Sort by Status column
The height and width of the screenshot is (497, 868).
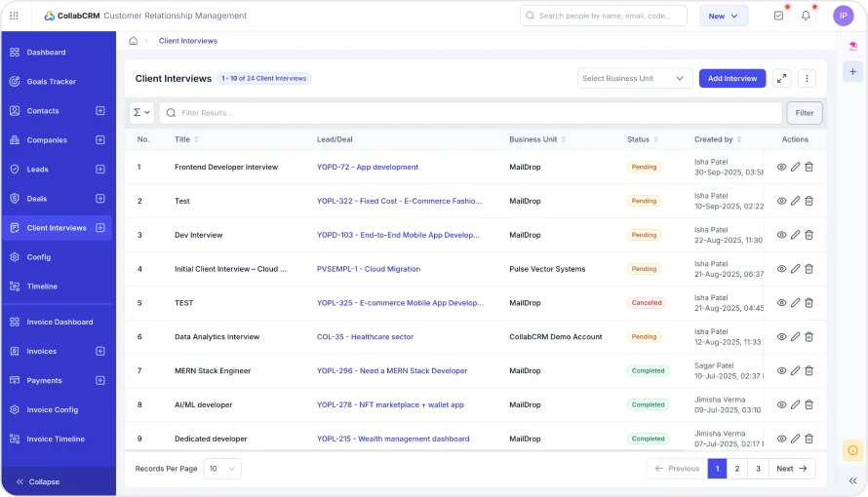coord(655,139)
